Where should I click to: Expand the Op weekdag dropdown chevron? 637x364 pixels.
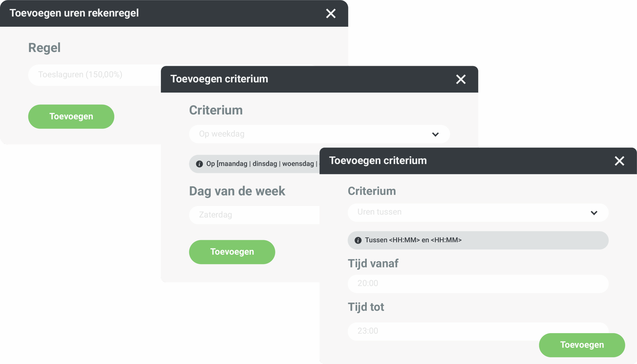(x=435, y=135)
